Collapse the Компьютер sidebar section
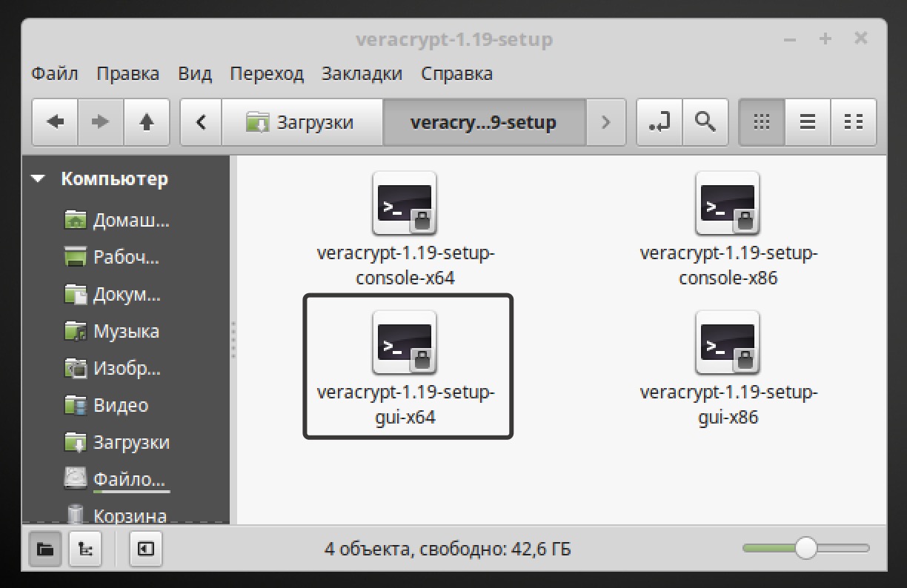This screenshot has height=588, width=907. tap(39, 179)
